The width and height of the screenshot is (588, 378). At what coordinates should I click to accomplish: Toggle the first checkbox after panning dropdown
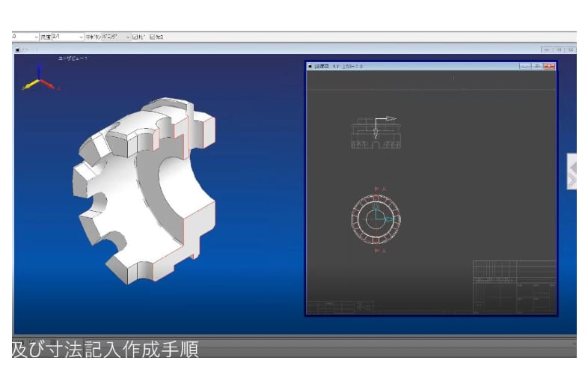click(135, 37)
